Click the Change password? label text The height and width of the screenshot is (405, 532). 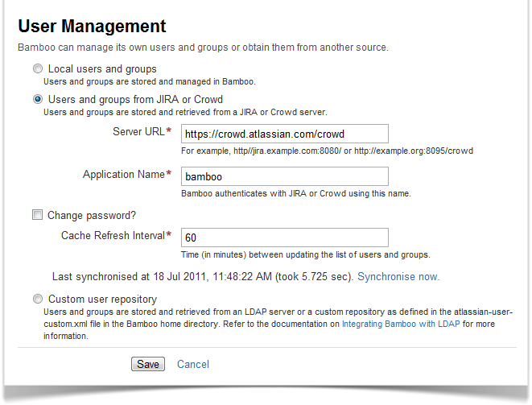92,215
